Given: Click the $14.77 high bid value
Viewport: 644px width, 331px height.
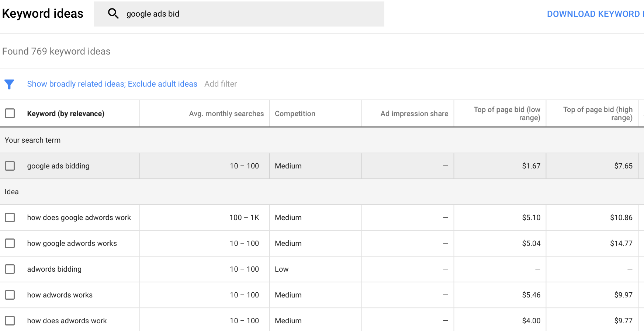Looking at the screenshot, I should [621, 243].
